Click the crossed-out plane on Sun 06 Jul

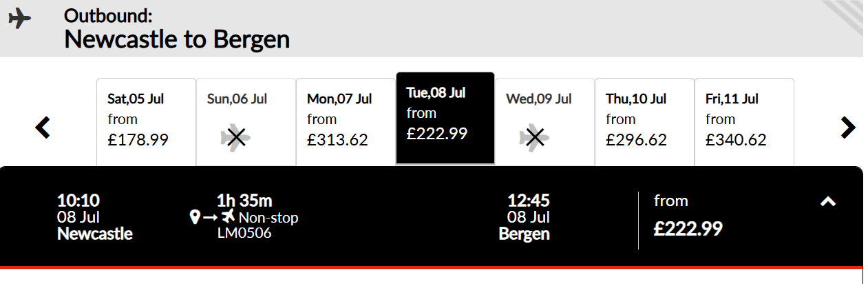pos(236,139)
